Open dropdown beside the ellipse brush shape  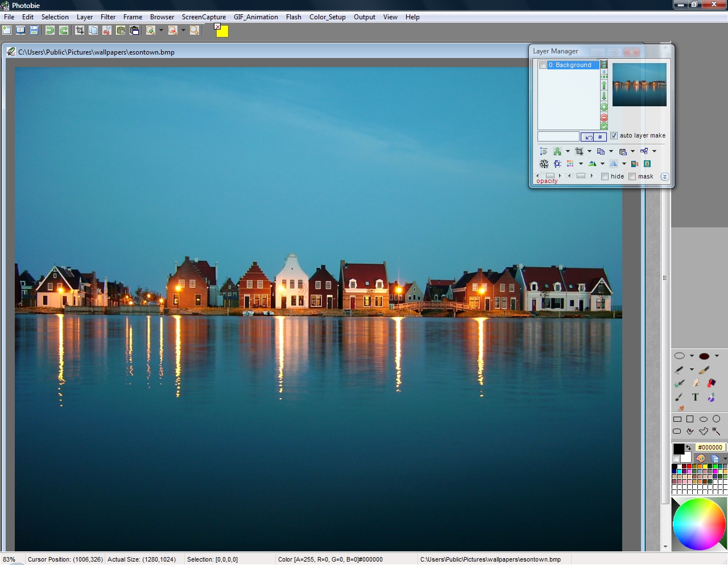click(x=692, y=356)
